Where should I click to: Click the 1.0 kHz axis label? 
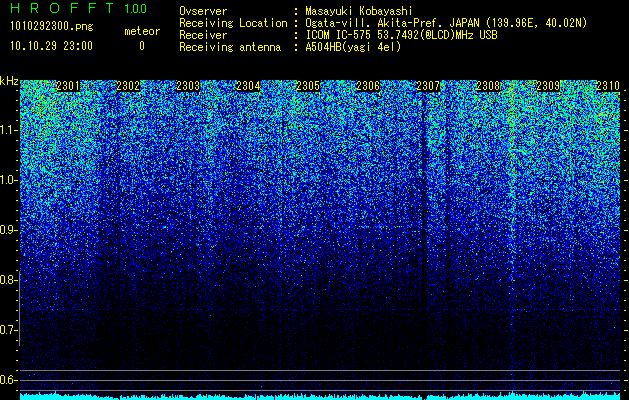coord(9,180)
